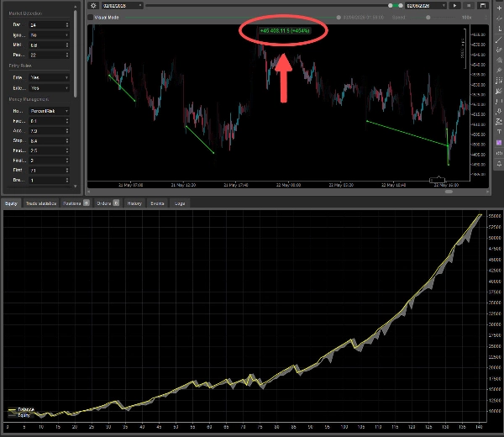The height and width of the screenshot is (437, 504).
Task: Open the start date dropdown
Action: [x=123, y=6]
